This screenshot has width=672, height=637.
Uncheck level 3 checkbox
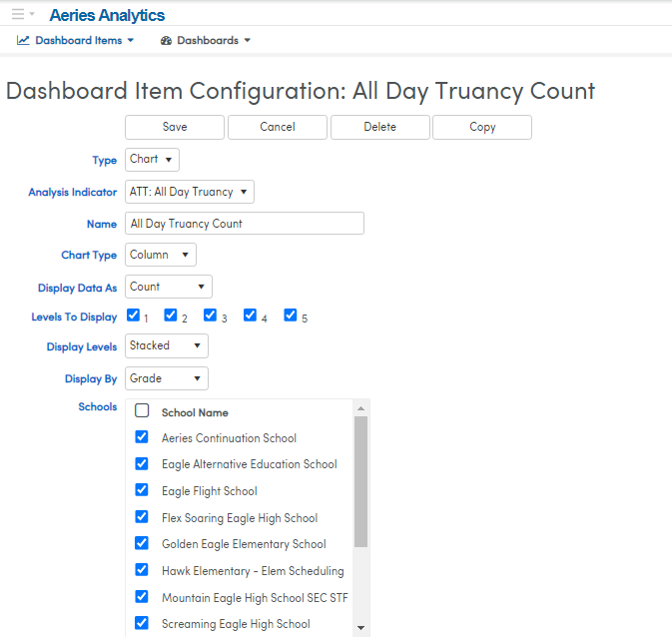210,316
